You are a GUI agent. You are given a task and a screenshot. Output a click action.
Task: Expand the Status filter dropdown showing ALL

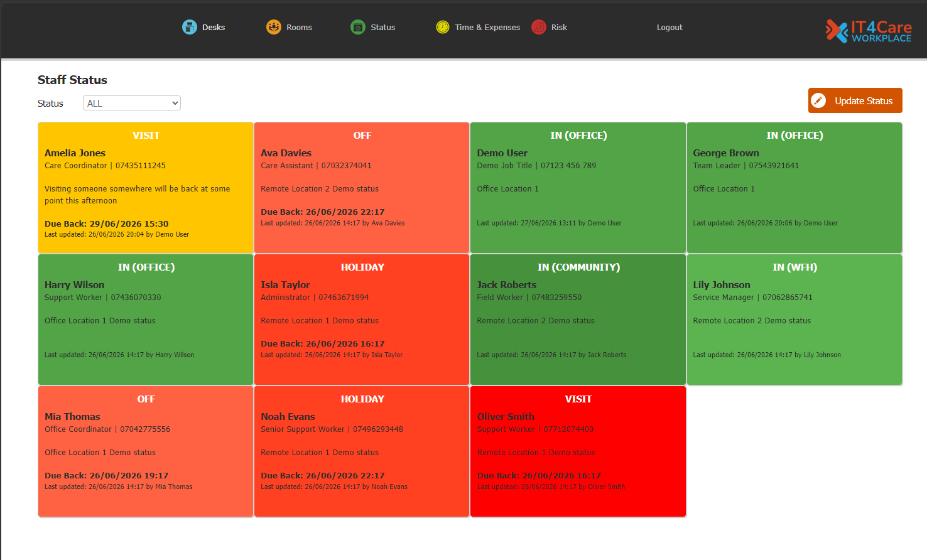tap(132, 103)
